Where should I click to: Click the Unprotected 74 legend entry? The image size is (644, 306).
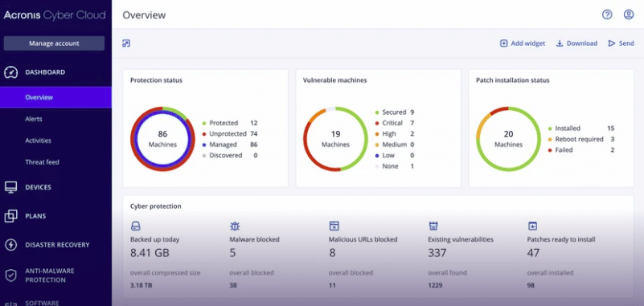point(230,134)
